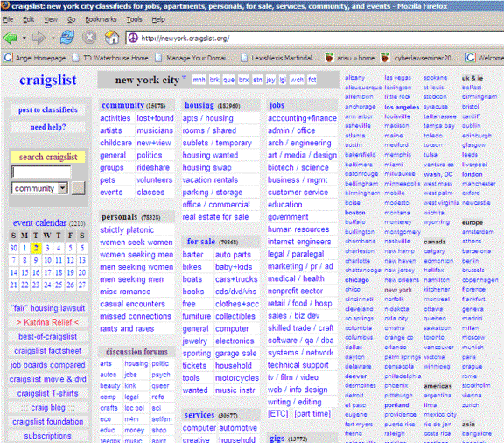Click the post to classifieds link

click(48, 109)
